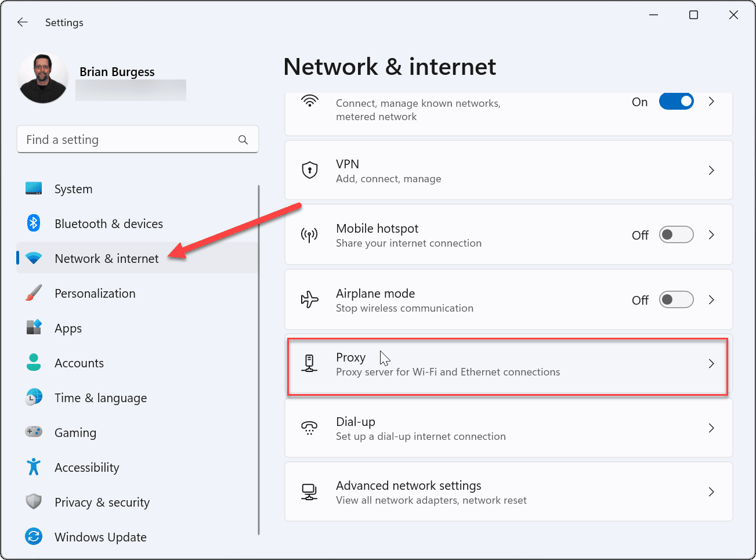Click the Privacy & security shield icon
This screenshot has width=756, height=560.
tap(34, 502)
